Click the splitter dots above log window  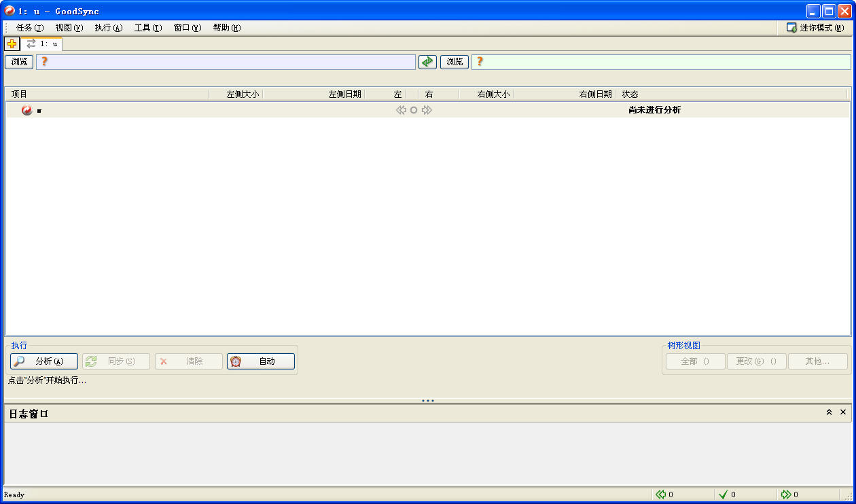(x=428, y=401)
